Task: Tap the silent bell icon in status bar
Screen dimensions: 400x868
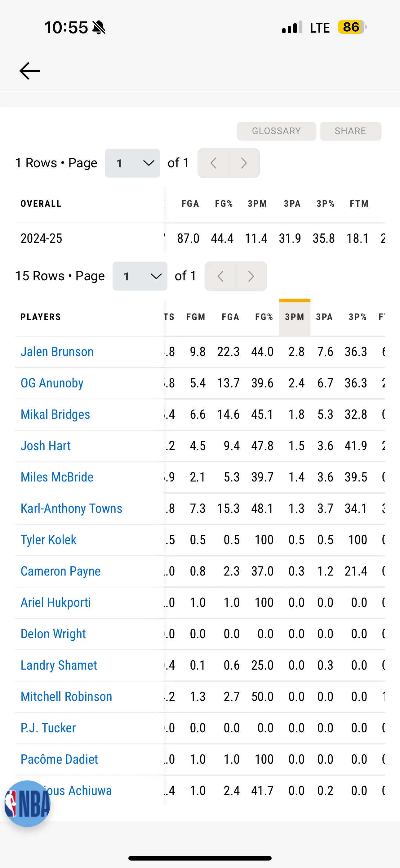Action: [99, 28]
